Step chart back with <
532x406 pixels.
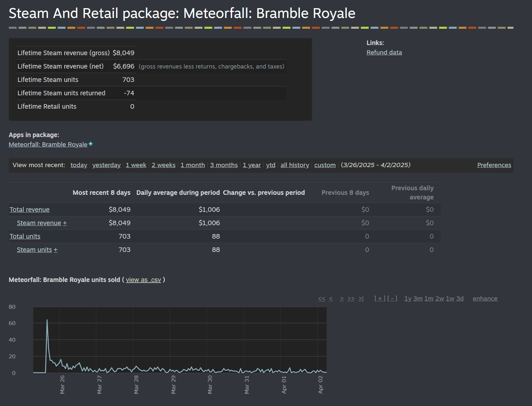331,298
